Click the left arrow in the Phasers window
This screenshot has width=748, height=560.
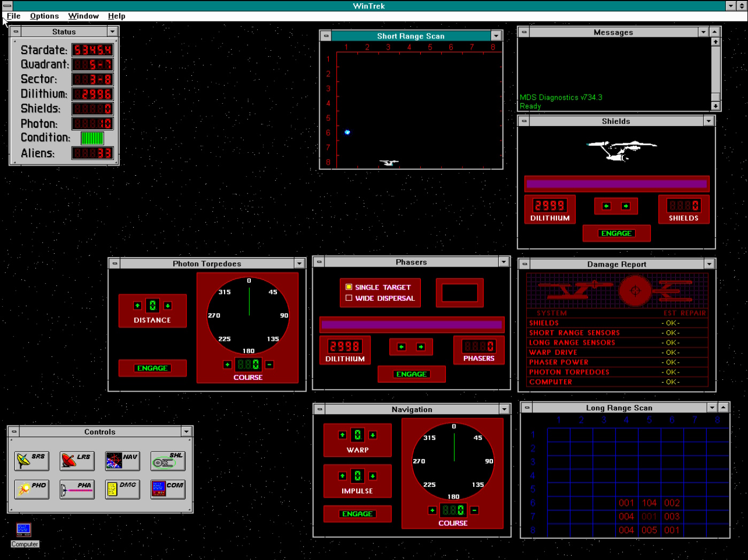[x=402, y=347]
